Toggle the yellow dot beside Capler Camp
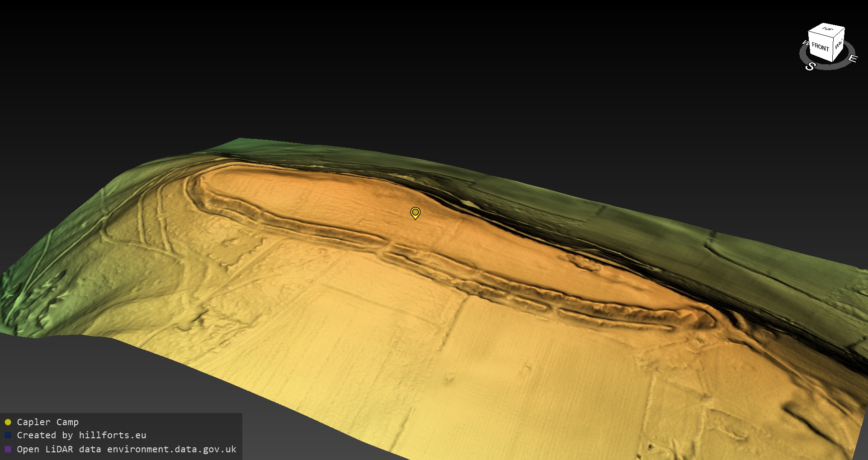This screenshot has height=460, width=868. [x=8, y=422]
